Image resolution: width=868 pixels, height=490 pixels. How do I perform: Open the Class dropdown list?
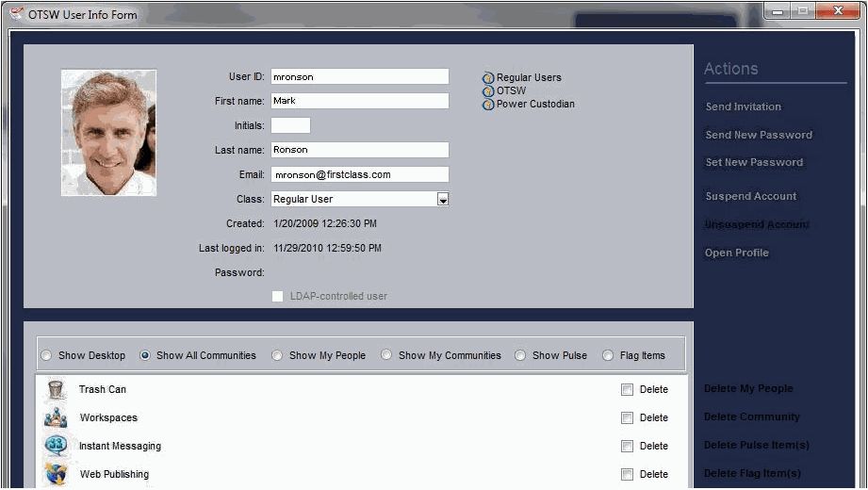pos(443,200)
